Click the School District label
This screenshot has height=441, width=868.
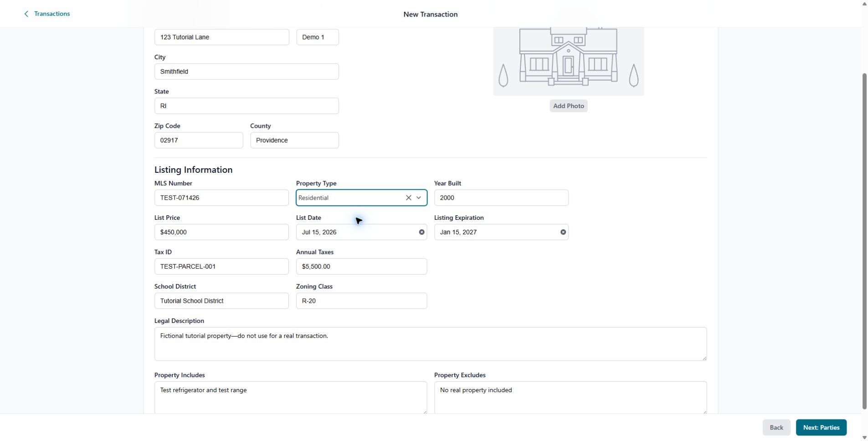(175, 286)
